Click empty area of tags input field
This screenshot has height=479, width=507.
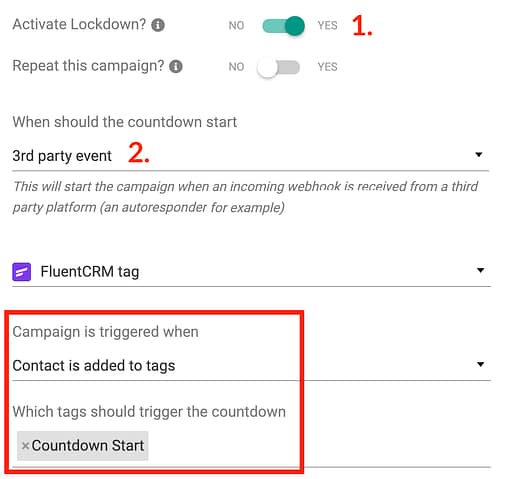pos(317,447)
